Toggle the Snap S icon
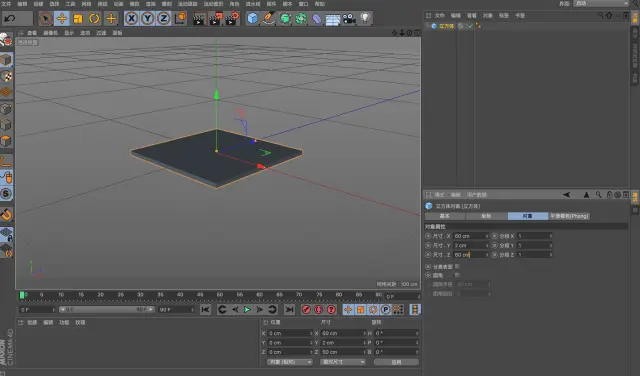 (6, 194)
